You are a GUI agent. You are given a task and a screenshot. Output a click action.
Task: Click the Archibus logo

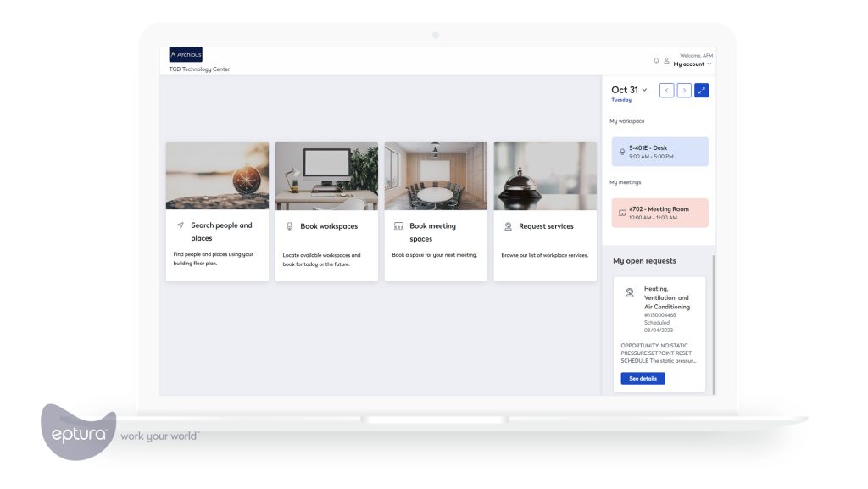click(x=186, y=53)
